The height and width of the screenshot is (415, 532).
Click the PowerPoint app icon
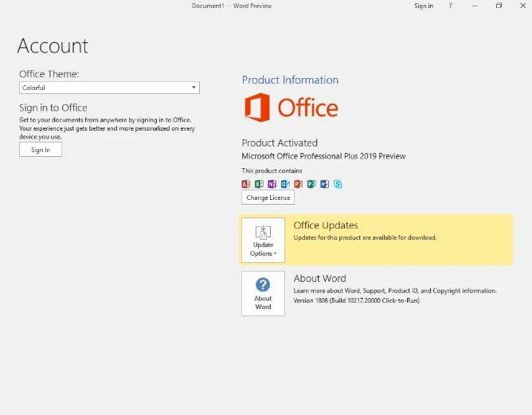coord(298,184)
